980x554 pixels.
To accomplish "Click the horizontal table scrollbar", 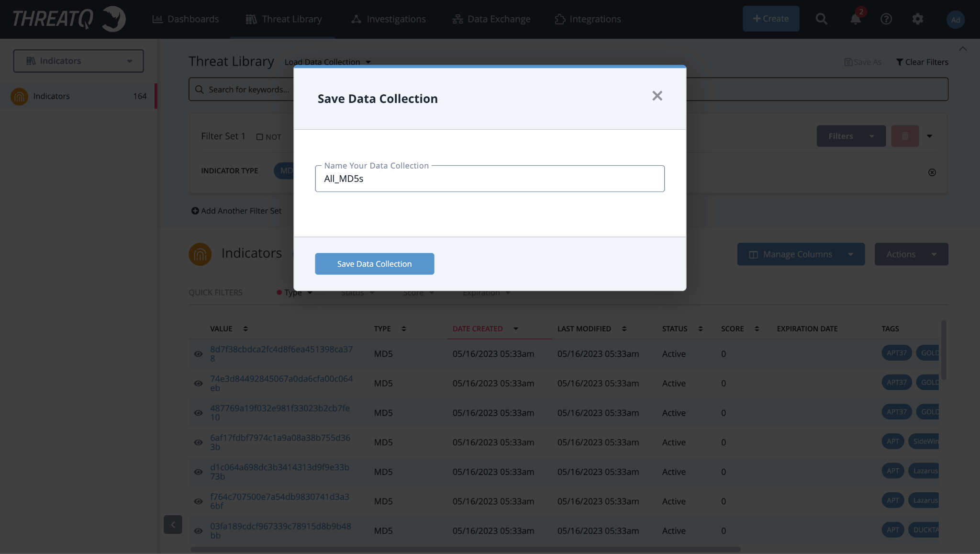I will 466,549.
